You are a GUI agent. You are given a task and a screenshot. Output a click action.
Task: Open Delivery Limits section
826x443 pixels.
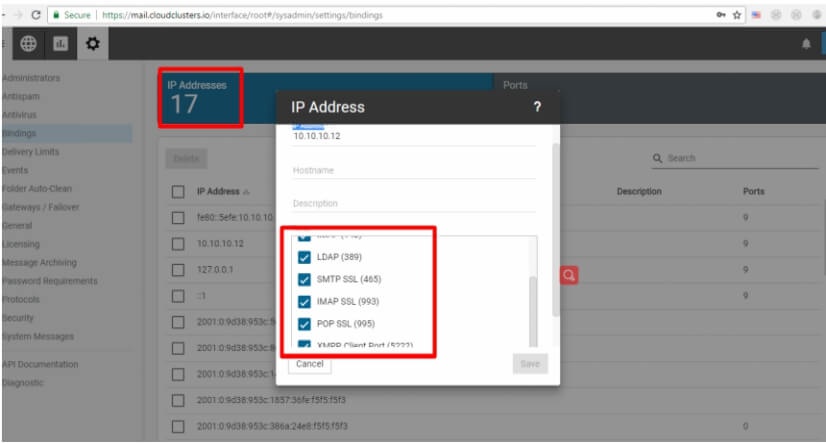(31, 152)
